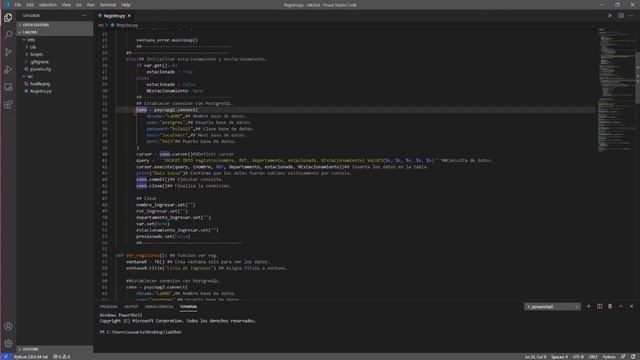
Task: Open the powershell terminal selector dropdown
Action: coord(552,307)
